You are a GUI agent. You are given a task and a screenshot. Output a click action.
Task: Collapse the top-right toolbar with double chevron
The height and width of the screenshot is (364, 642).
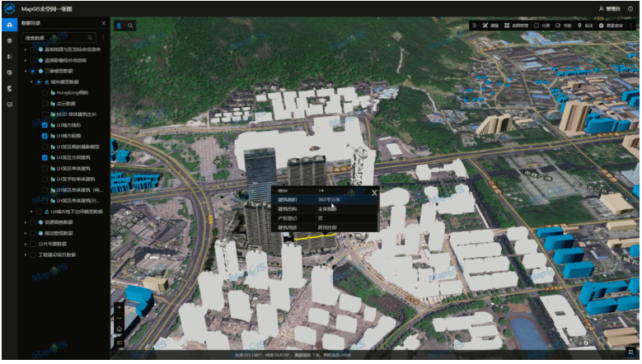point(474,26)
